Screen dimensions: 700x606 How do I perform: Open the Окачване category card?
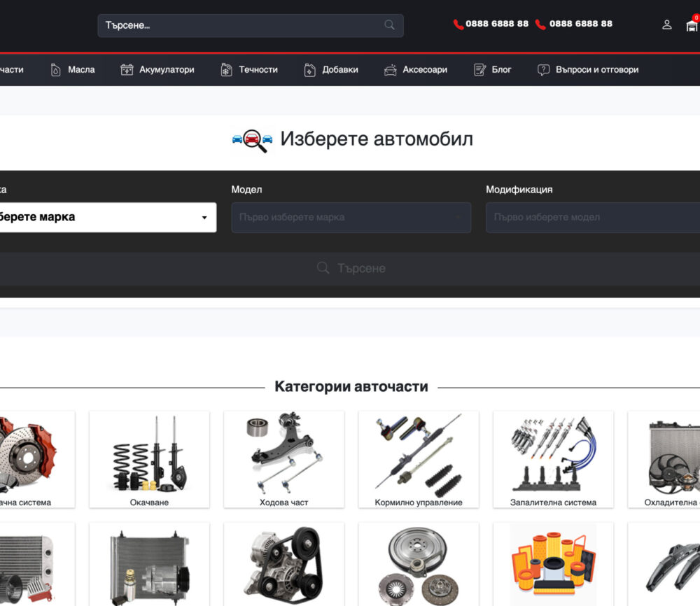click(149, 459)
